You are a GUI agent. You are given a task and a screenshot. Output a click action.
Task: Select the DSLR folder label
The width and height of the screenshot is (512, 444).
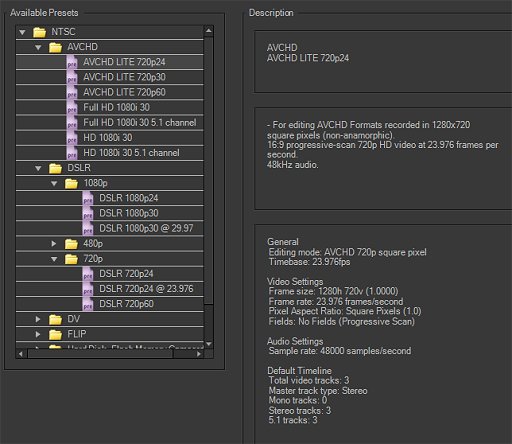tap(79, 168)
